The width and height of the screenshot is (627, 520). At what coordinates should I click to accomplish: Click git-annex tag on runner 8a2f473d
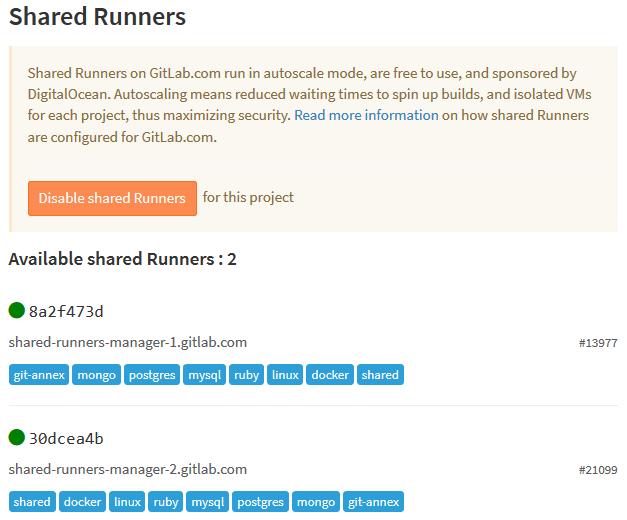tap(39, 375)
